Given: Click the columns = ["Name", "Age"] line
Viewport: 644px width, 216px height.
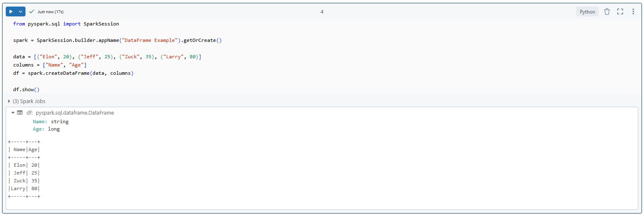Looking at the screenshot, I should (x=50, y=65).
